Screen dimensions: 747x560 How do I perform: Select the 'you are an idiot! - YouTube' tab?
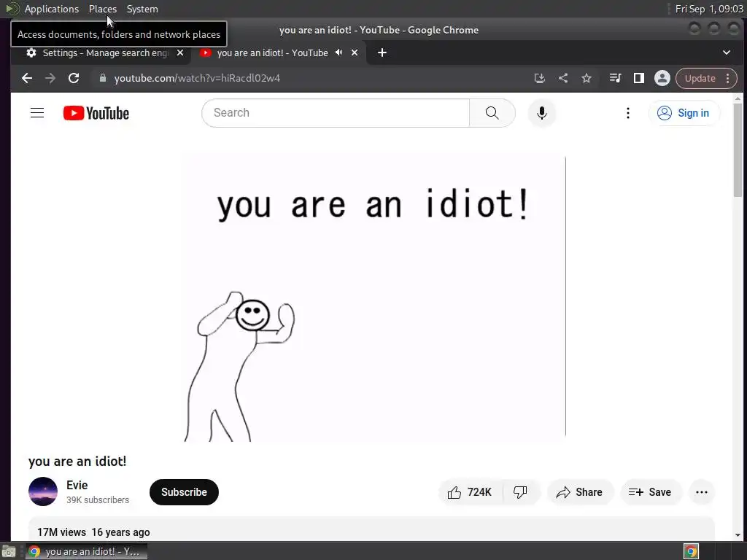click(x=272, y=52)
